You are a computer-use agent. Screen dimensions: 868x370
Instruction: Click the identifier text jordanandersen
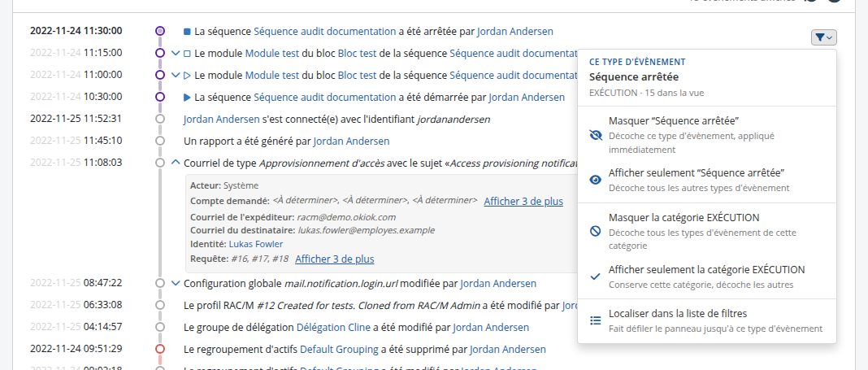[x=454, y=119]
